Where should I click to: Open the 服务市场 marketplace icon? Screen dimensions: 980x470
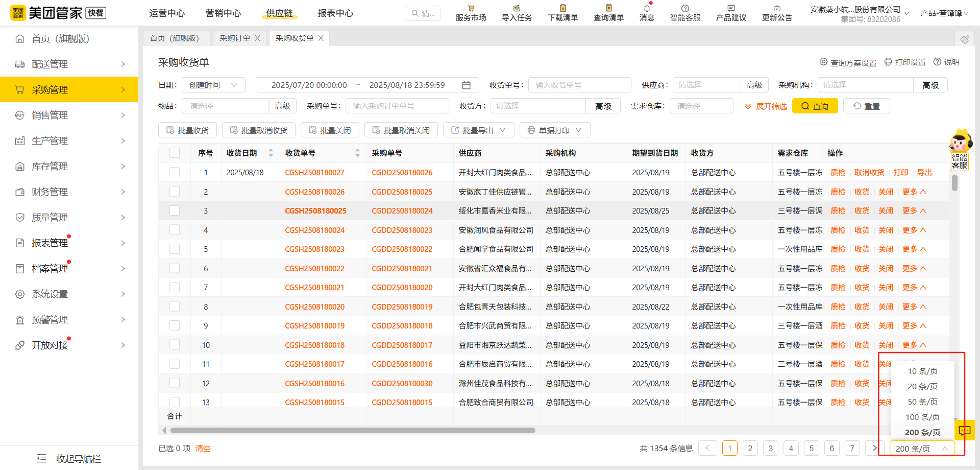point(470,12)
